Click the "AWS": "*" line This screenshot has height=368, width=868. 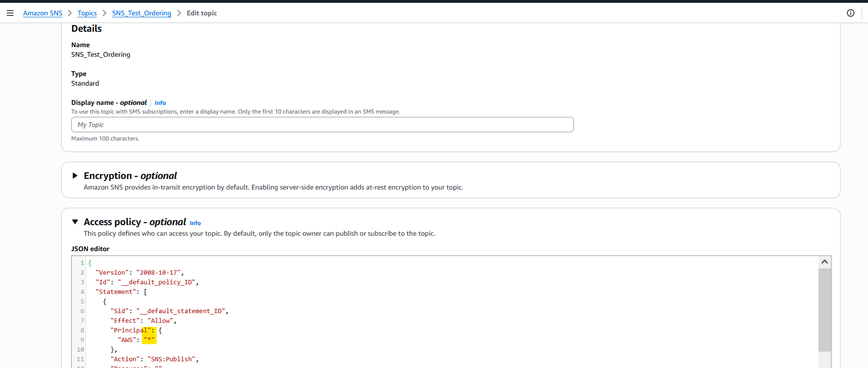pos(136,340)
